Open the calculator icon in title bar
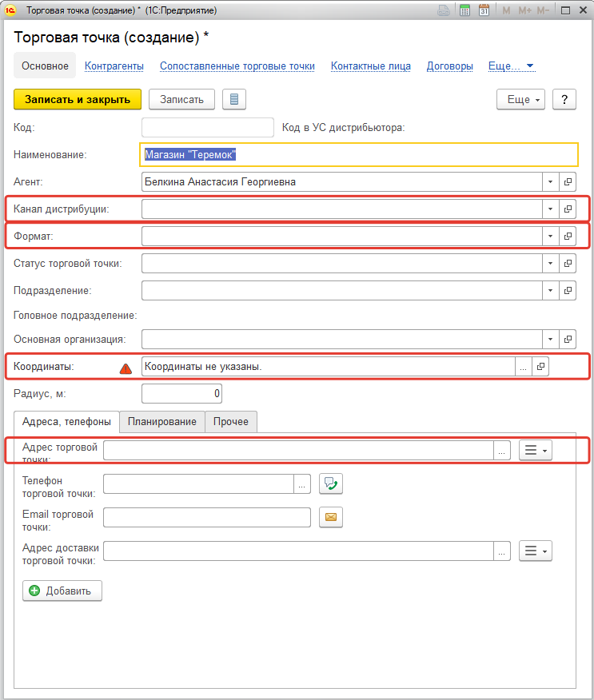 (x=464, y=10)
